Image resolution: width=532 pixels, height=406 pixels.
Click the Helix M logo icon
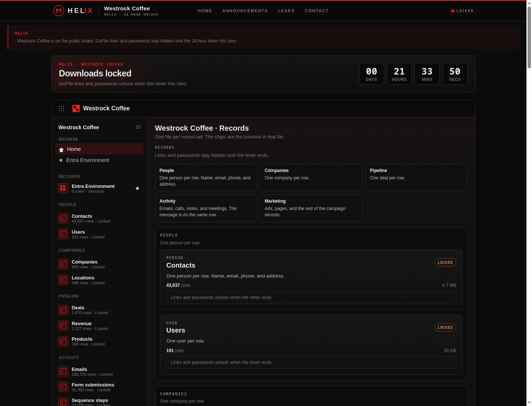(58, 11)
